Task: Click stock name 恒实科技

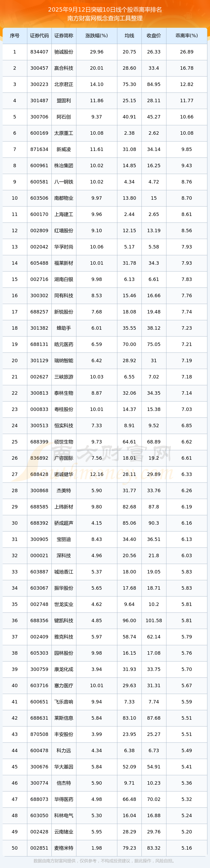Action: coord(64,425)
